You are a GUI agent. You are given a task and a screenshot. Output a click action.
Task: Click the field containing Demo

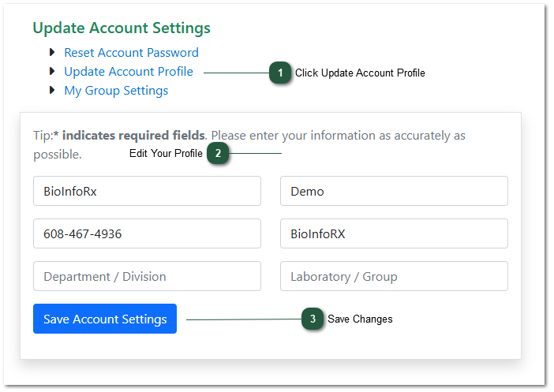tap(394, 191)
